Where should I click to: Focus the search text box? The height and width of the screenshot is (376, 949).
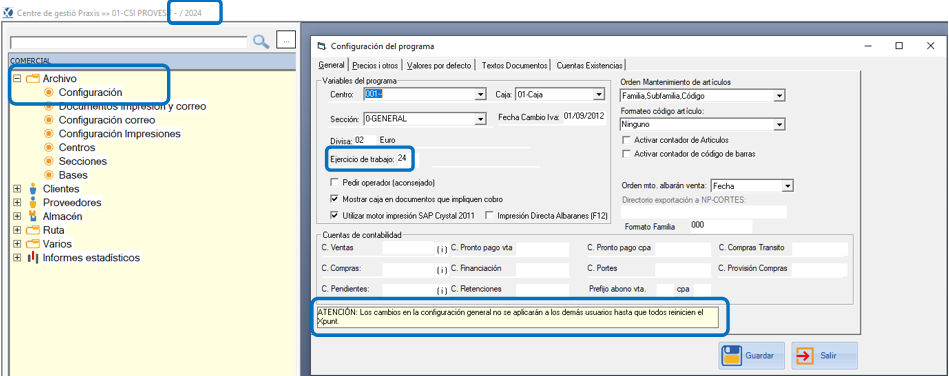(129, 42)
